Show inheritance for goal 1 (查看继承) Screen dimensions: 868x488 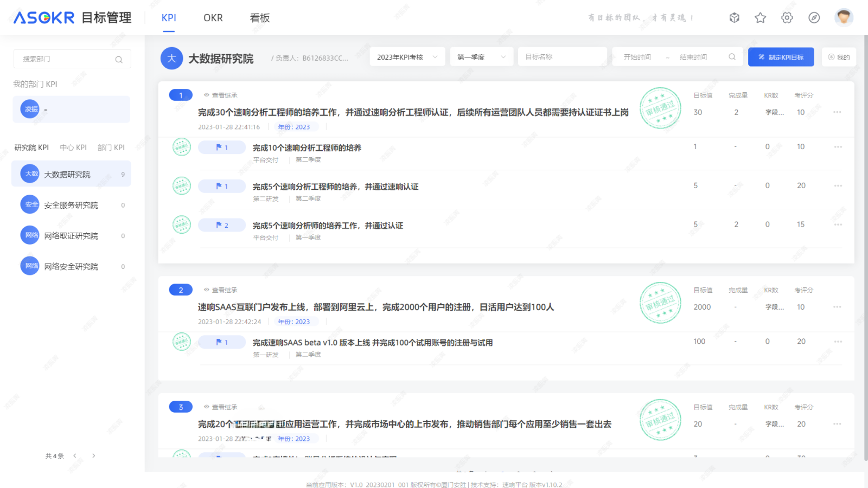221,95
